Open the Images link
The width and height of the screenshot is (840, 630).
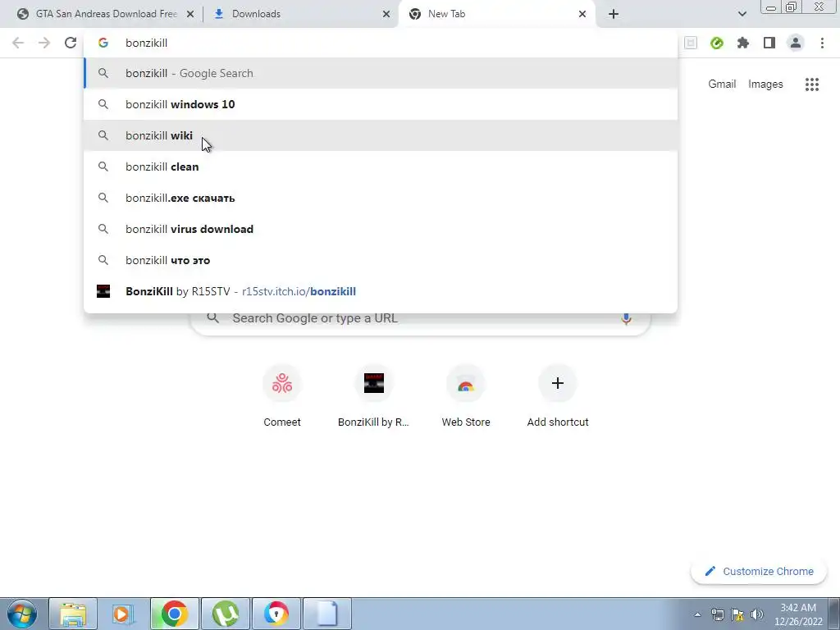pos(765,84)
